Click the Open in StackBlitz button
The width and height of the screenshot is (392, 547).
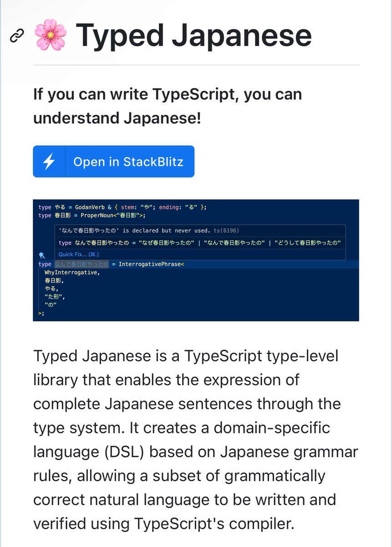coord(113,161)
